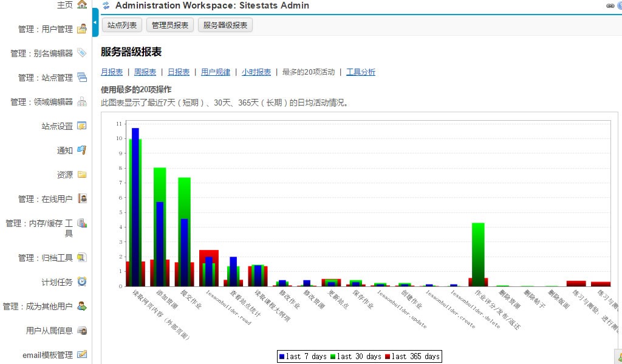Click the 资源 folder icon
Image resolution: width=622 pixels, height=364 pixels.
(82, 175)
